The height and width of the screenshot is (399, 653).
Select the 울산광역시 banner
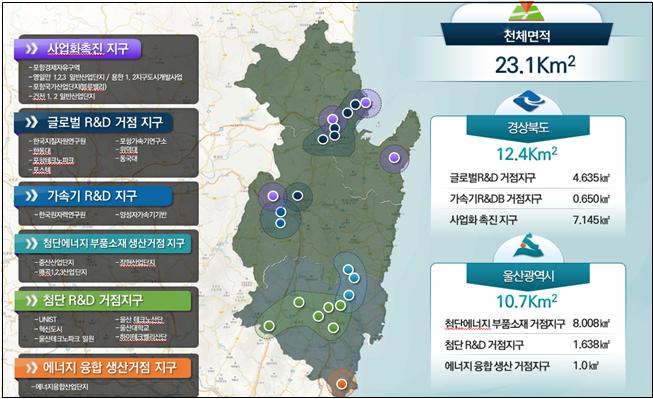point(528,275)
